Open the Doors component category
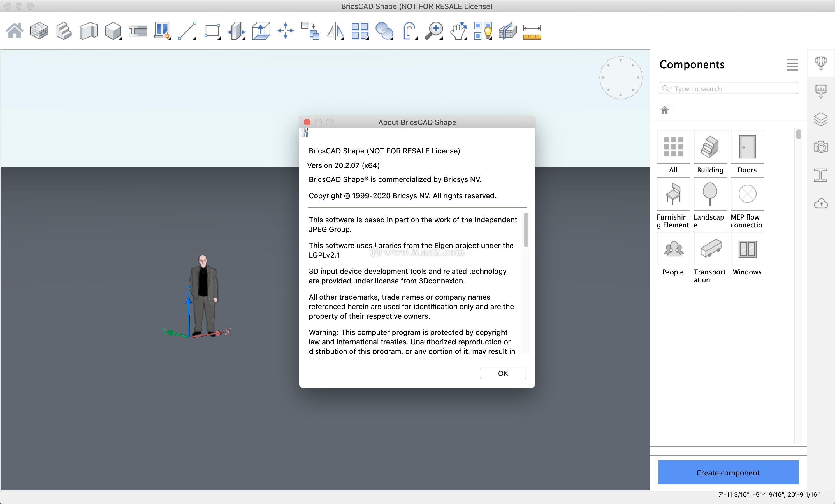 point(747,147)
